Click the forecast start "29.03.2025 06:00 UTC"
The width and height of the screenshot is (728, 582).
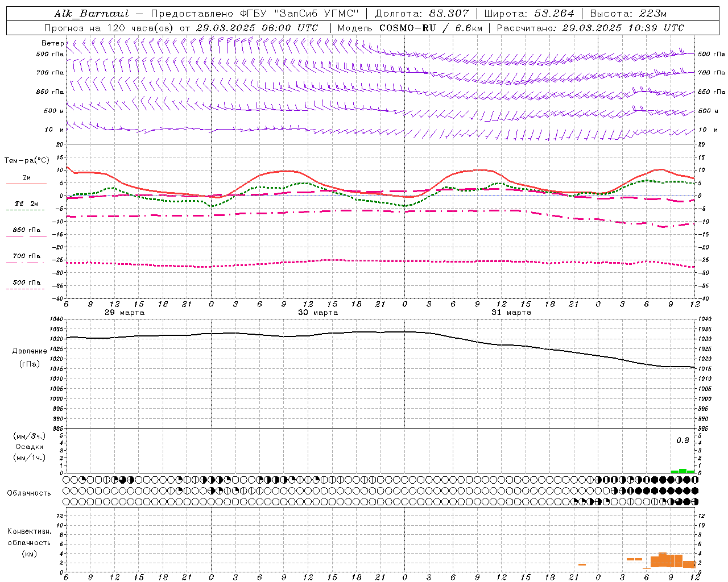click(x=257, y=28)
